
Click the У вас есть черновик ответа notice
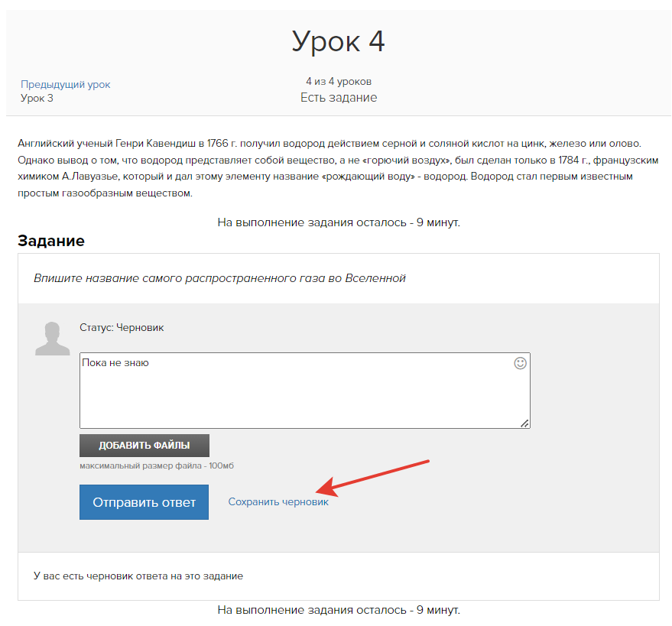coord(138,576)
